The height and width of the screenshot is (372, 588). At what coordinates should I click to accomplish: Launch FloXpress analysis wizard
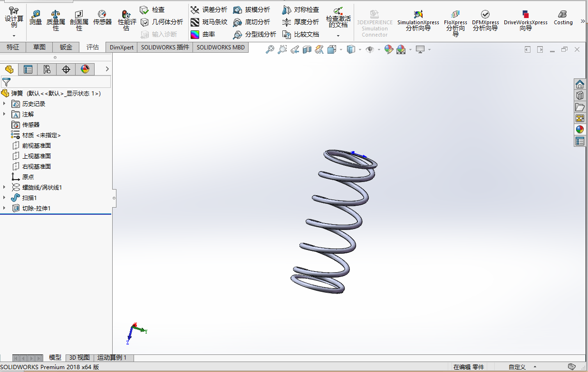[455, 23]
